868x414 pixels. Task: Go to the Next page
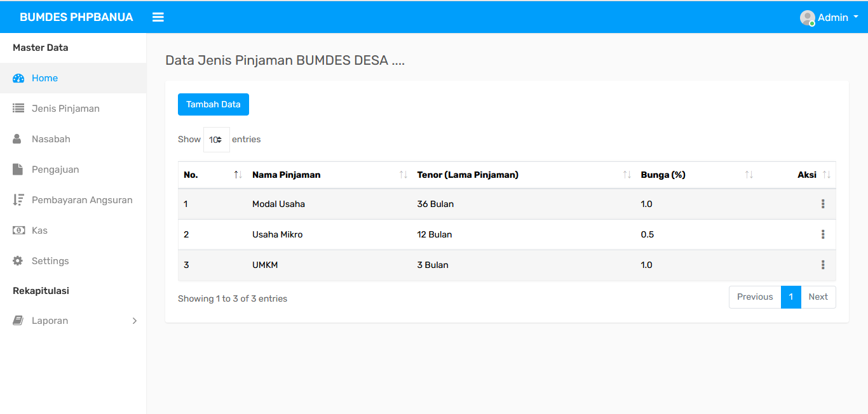[x=818, y=297]
